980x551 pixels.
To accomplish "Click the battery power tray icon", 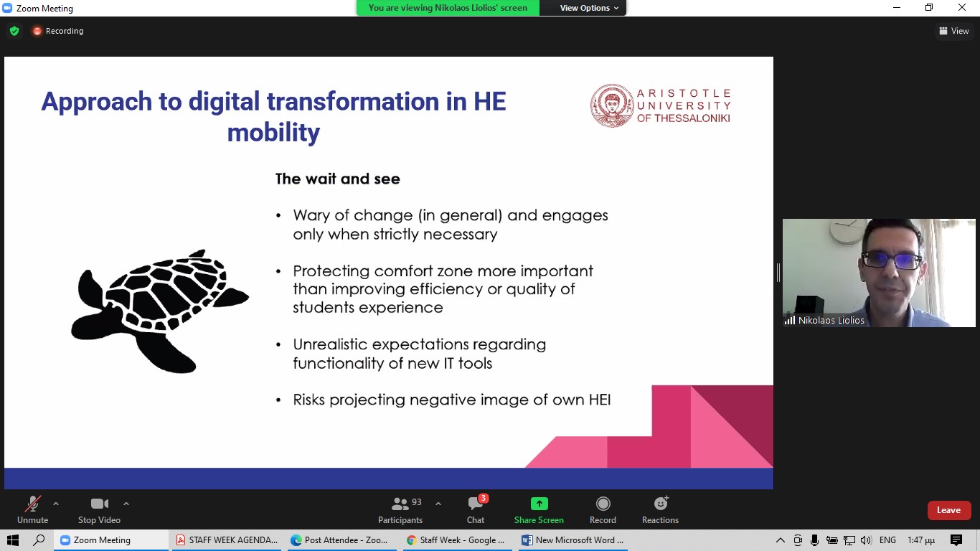I will click(x=832, y=540).
